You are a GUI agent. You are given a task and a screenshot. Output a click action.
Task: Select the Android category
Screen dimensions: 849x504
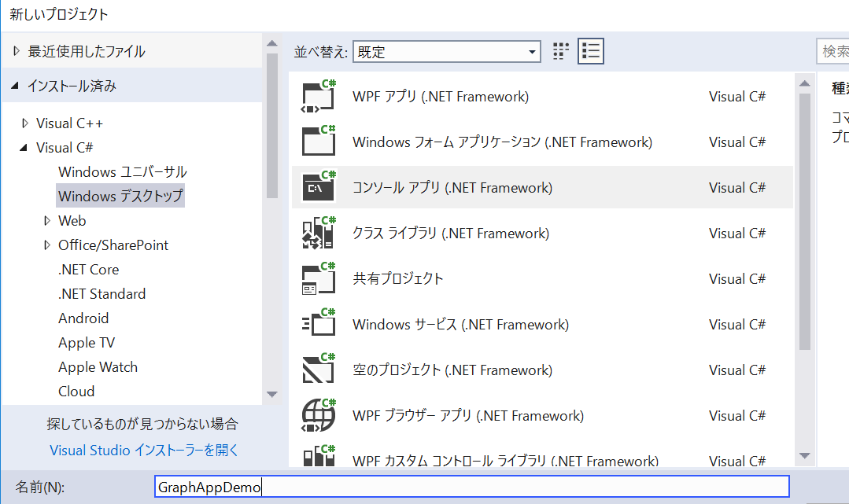[83, 318]
